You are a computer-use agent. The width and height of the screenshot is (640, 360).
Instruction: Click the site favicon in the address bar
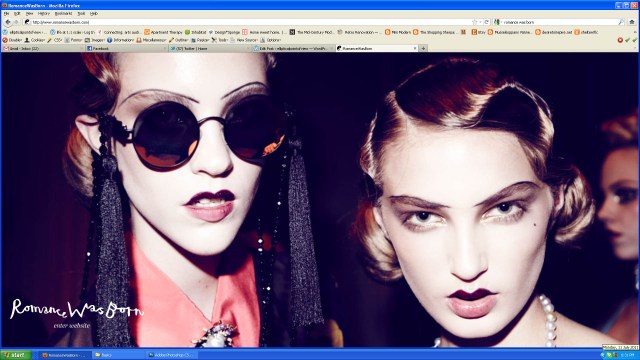27,22
